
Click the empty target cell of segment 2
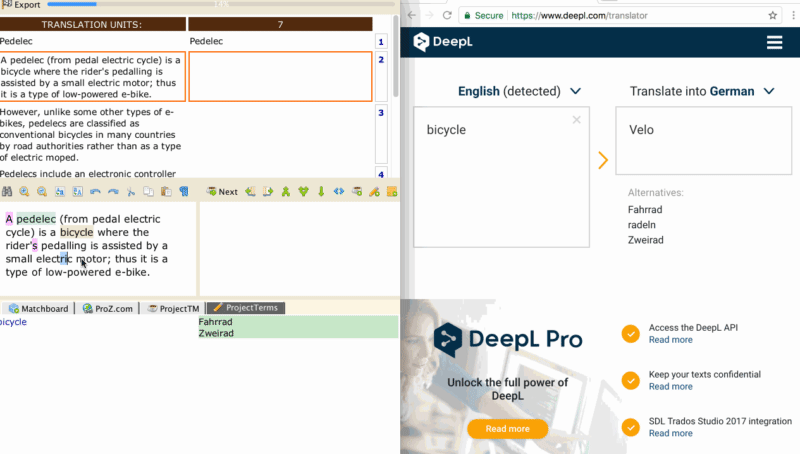click(x=280, y=77)
